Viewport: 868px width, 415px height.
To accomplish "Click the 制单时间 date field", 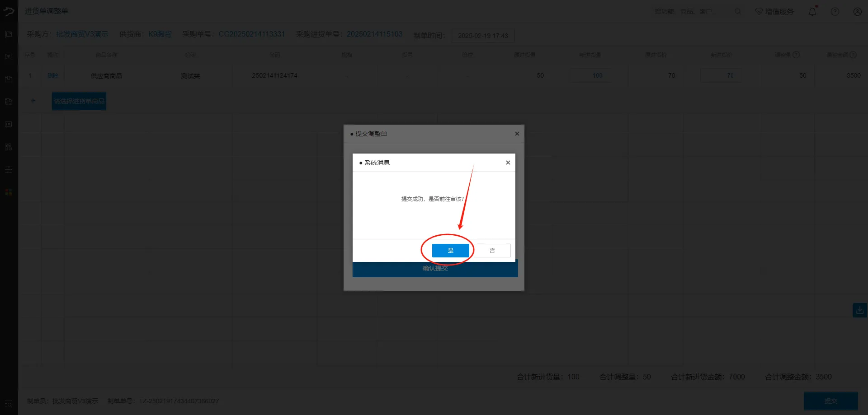I will tap(483, 36).
